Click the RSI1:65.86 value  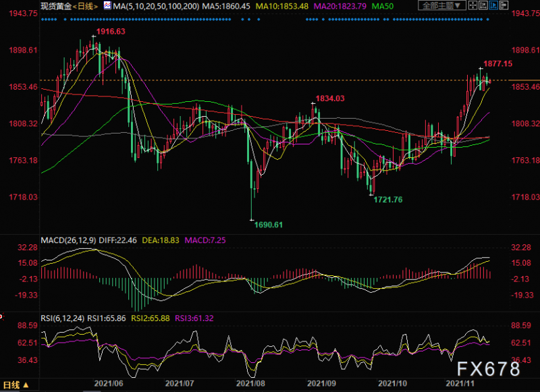pos(107,318)
